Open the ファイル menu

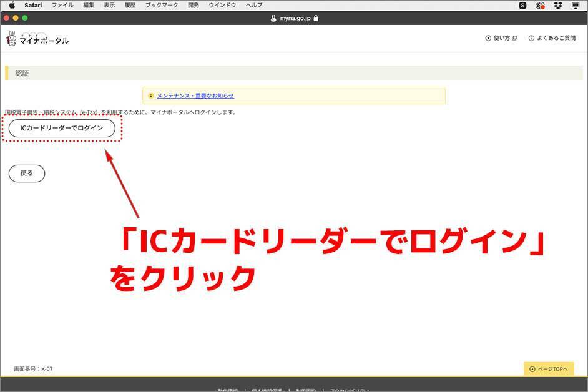point(62,5)
